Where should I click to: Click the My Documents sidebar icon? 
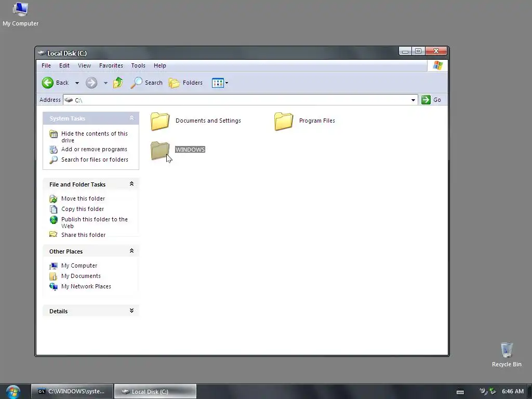tap(54, 276)
